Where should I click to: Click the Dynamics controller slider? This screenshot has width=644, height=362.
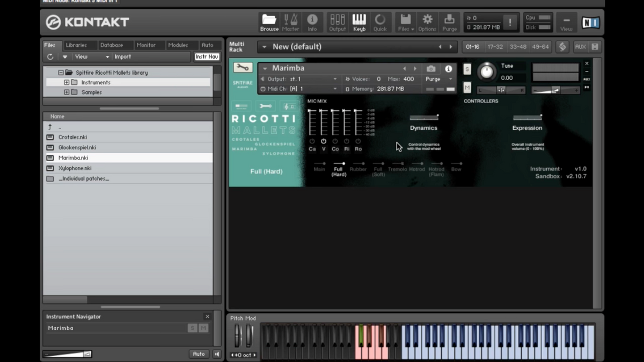tap(423, 117)
